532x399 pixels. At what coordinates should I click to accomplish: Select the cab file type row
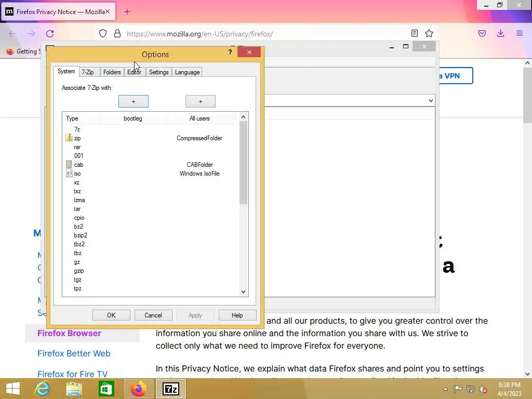[151, 165]
